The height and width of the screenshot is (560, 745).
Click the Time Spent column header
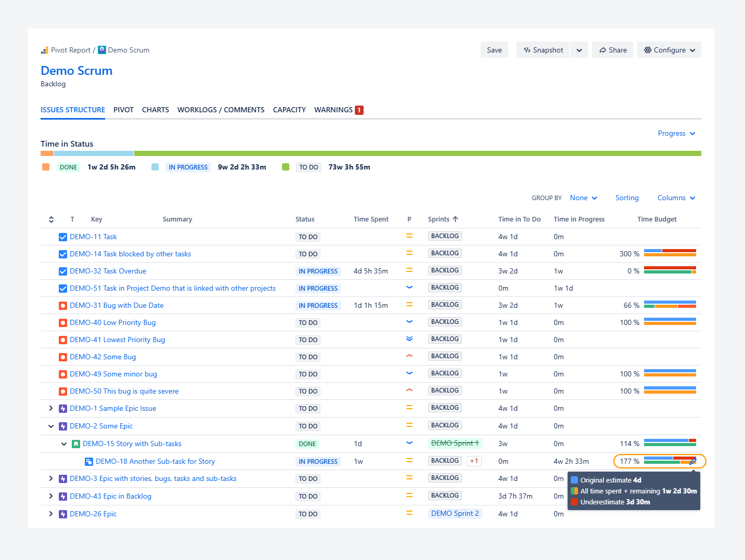point(371,219)
